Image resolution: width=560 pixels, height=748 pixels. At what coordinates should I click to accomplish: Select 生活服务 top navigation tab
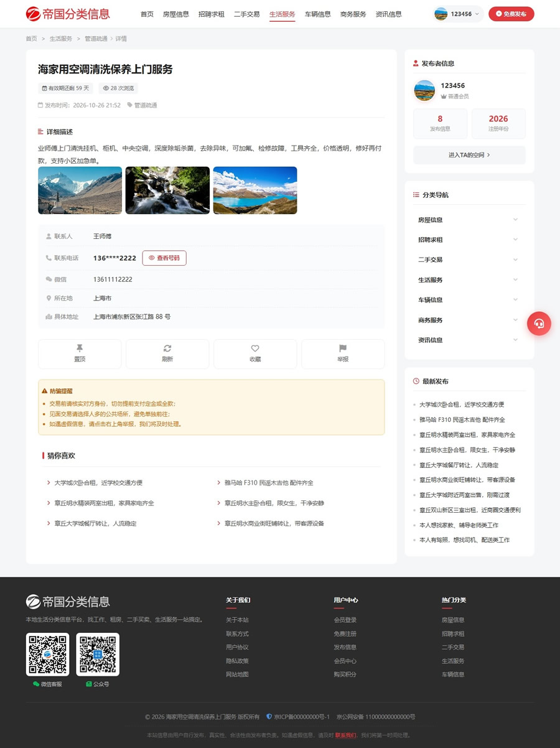pyautogui.click(x=282, y=14)
